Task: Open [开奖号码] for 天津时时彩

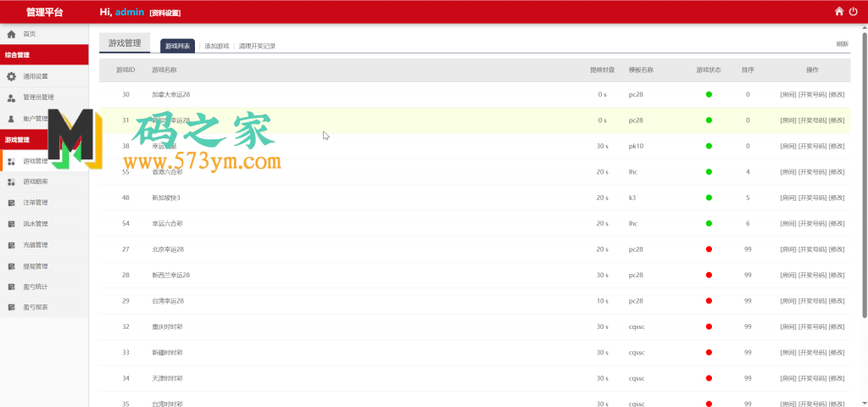Action: coord(812,378)
